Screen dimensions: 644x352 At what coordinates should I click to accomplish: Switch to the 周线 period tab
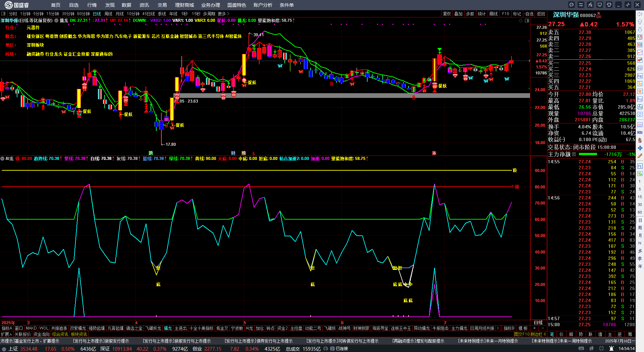108,14
